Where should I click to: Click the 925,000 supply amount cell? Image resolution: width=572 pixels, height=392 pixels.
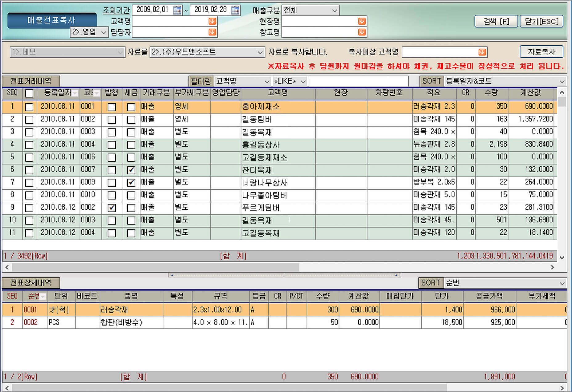(x=489, y=322)
